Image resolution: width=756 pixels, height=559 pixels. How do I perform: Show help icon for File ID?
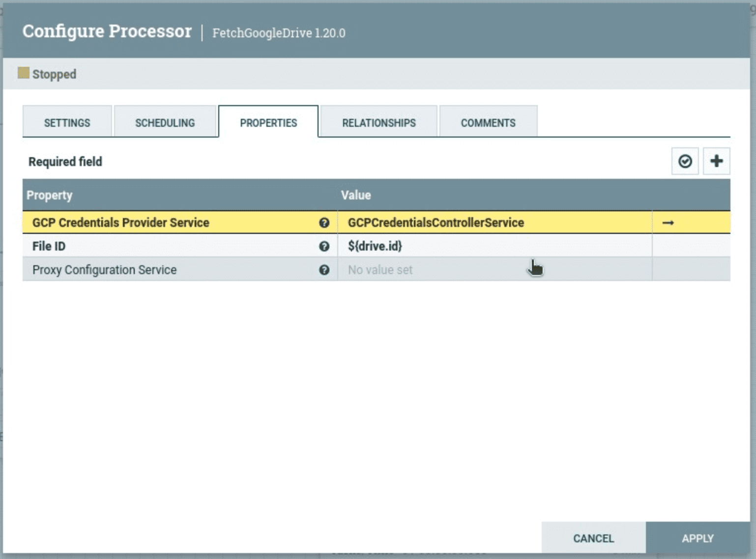pos(324,246)
